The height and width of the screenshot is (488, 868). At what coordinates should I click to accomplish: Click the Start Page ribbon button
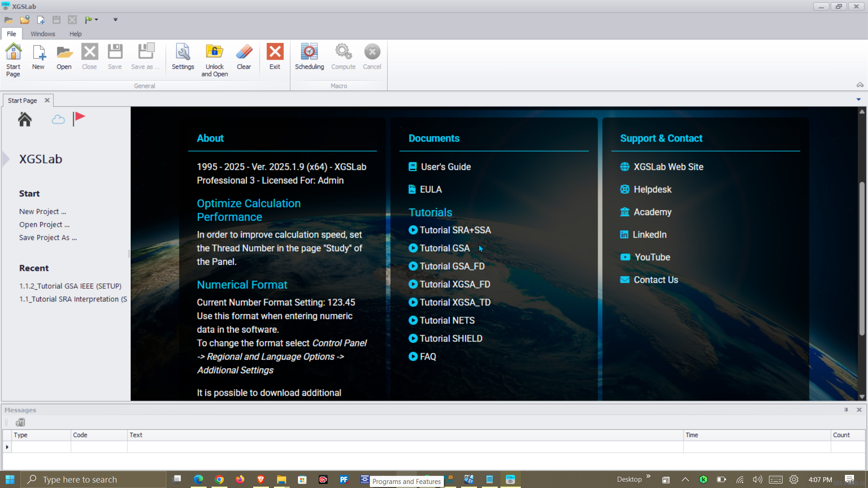(x=13, y=60)
